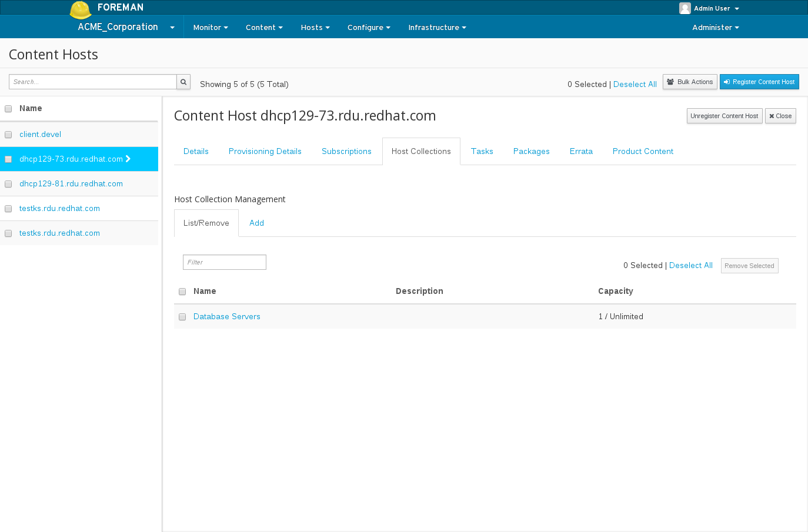Click the Bulk Actions button with users icon
The image size is (808, 532).
pos(690,82)
